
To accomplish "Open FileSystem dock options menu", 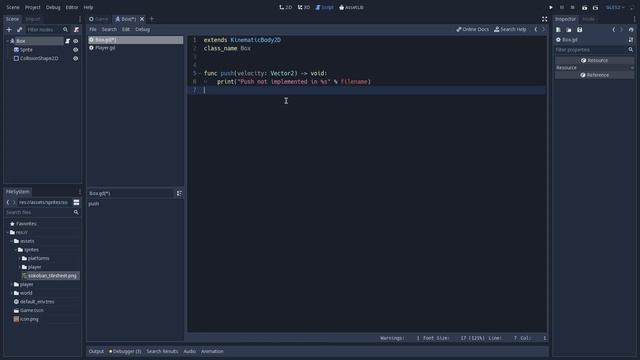I will [80, 192].
